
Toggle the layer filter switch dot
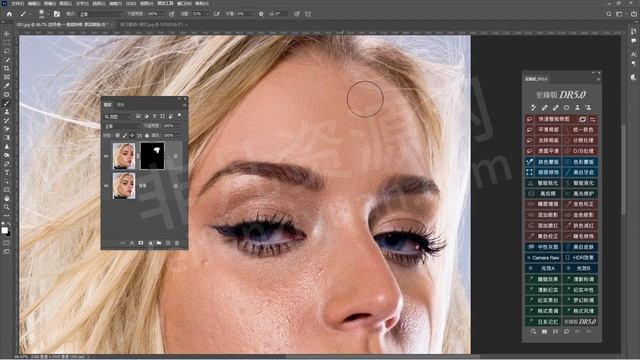180,116
